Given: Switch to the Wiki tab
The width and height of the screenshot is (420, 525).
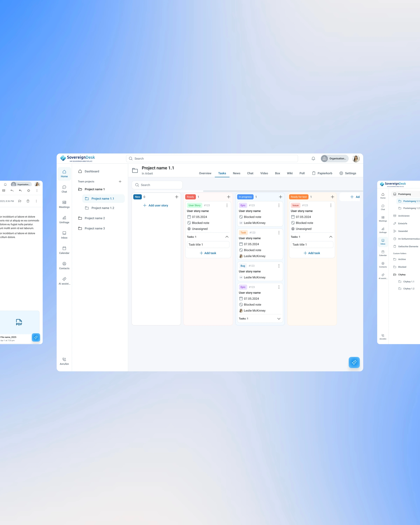Looking at the screenshot, I should [x=289, y=173].
